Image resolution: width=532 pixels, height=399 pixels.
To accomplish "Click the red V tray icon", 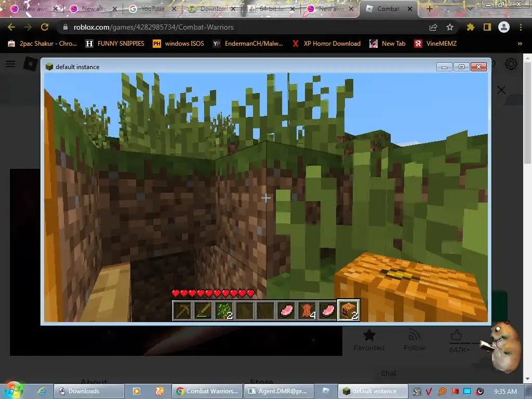I will click(x=429, y=392).
